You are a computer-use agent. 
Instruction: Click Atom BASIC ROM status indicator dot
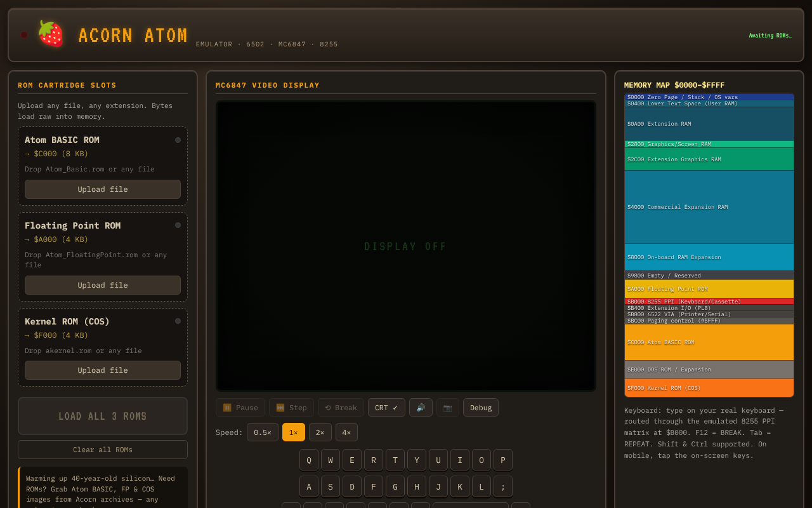[178, 140]
